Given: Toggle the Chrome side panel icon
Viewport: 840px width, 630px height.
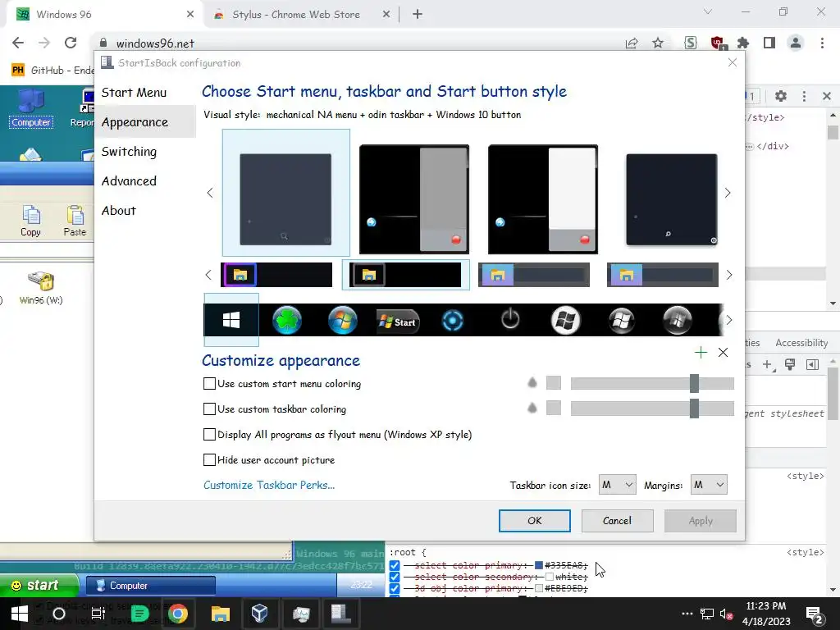Looking at the screenshot, I should point(769,43).
